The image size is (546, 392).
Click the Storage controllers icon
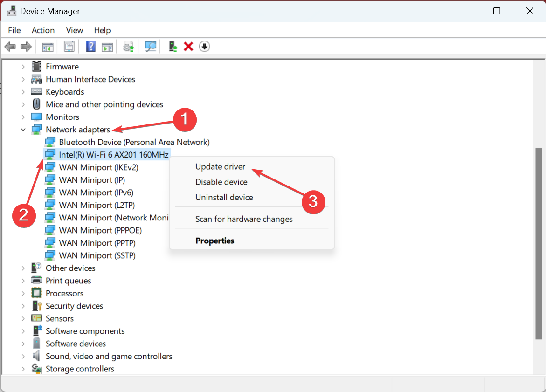(x=36, y=368)
